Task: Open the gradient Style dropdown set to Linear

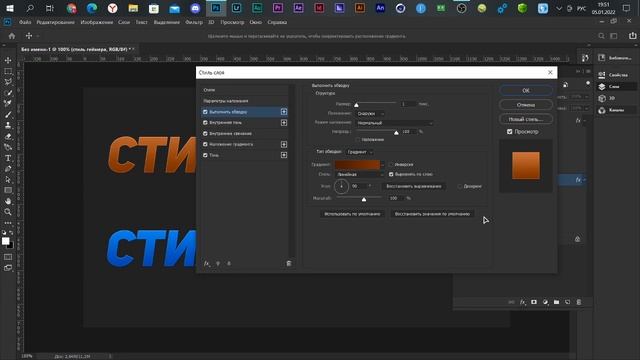Action: [x=360, y=174]
